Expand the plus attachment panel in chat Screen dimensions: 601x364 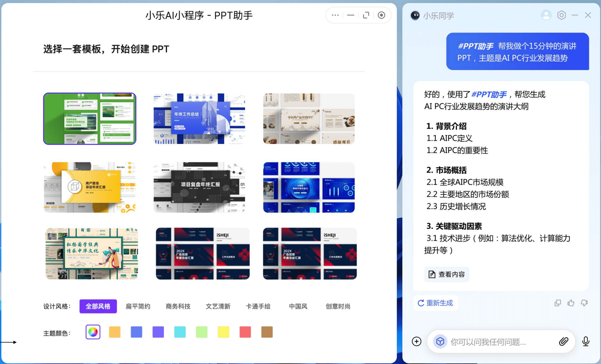click(x=417, y=341)
